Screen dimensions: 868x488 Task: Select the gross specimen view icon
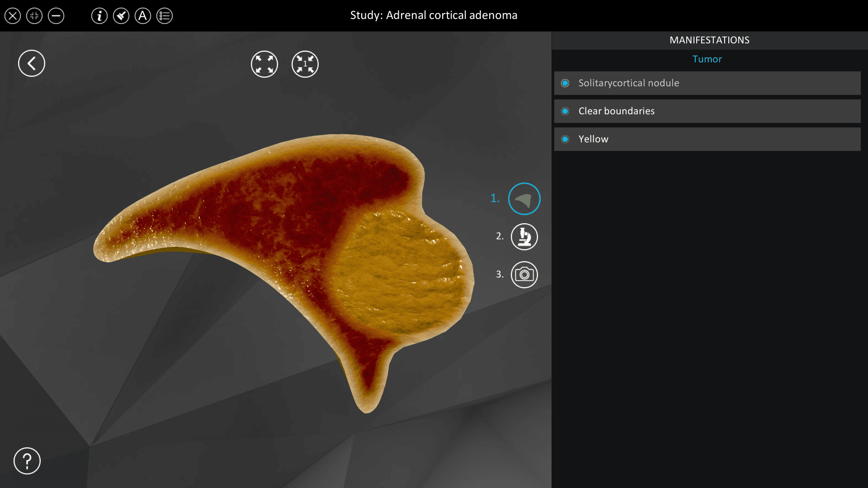pos(524,199)
